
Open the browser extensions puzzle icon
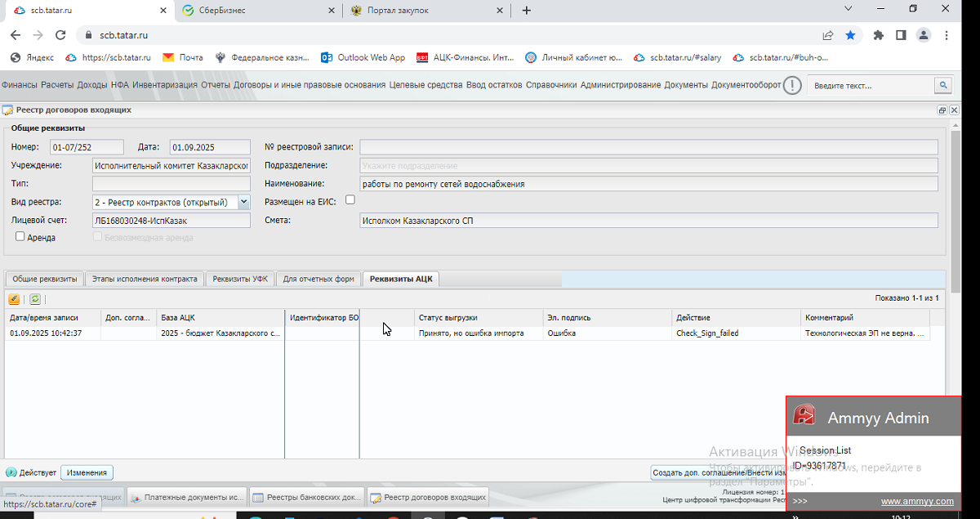click(x=879, y=35)
